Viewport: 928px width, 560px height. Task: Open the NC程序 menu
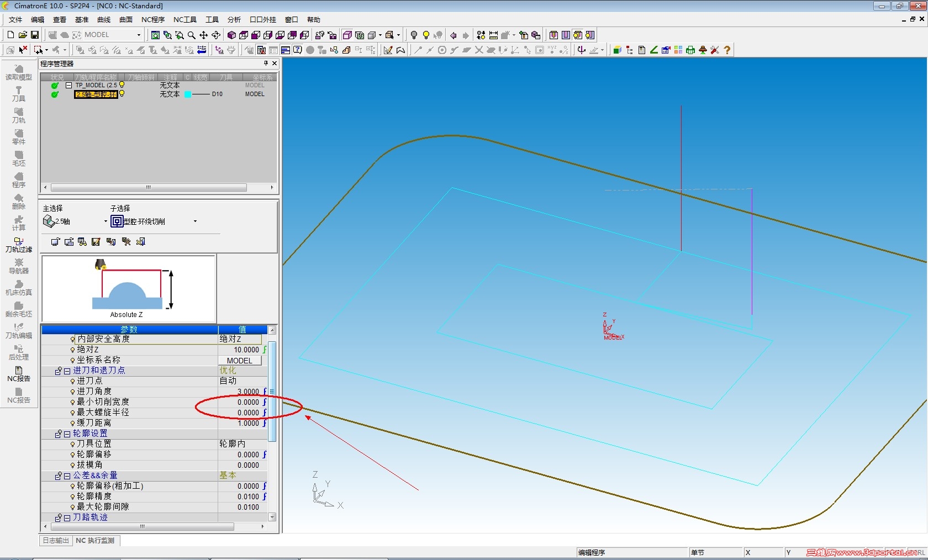click(x=153, y=19)
